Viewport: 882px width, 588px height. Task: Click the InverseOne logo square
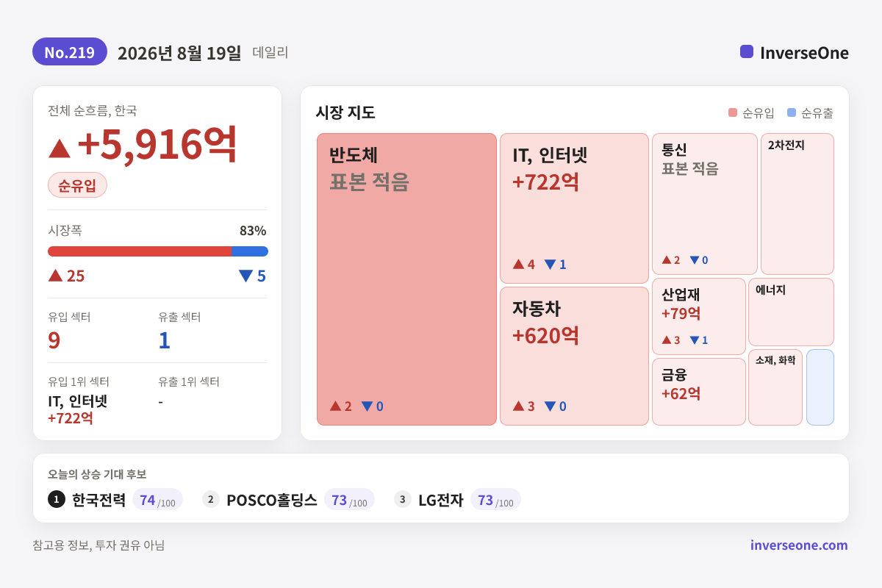(x=747, y=51)
